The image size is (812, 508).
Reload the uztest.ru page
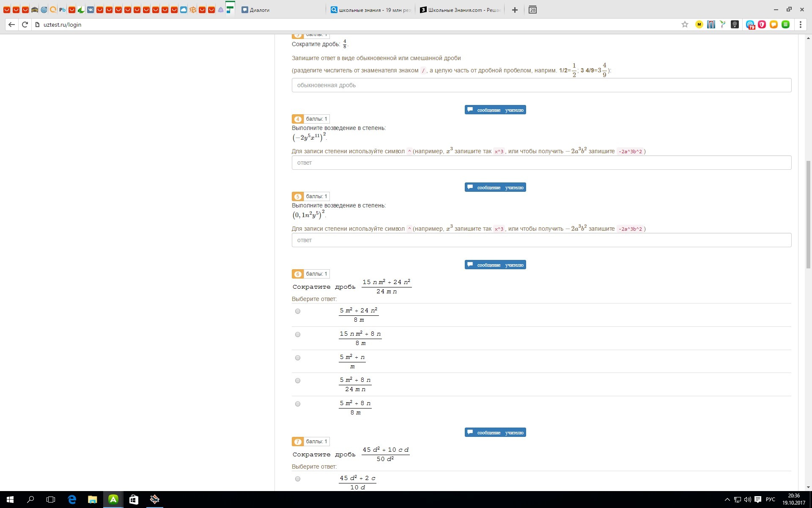pos(25,25)
